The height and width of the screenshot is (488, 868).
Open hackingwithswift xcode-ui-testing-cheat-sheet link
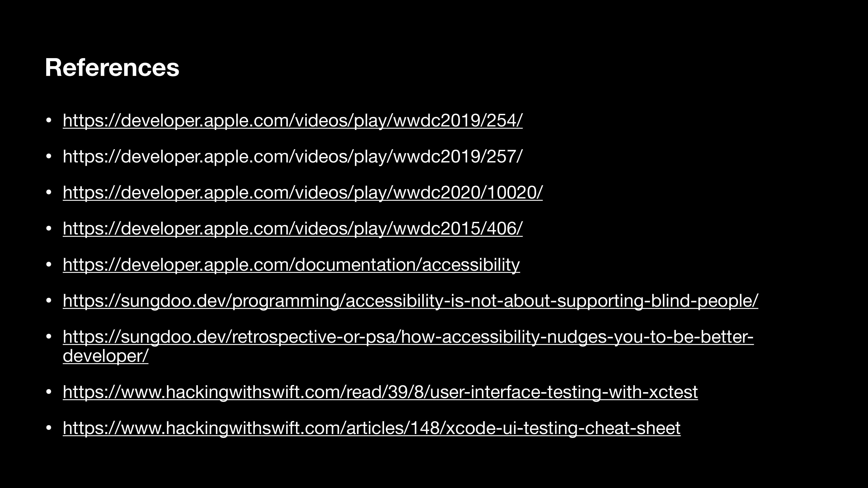pyautogui.click(x=371, y=428)
